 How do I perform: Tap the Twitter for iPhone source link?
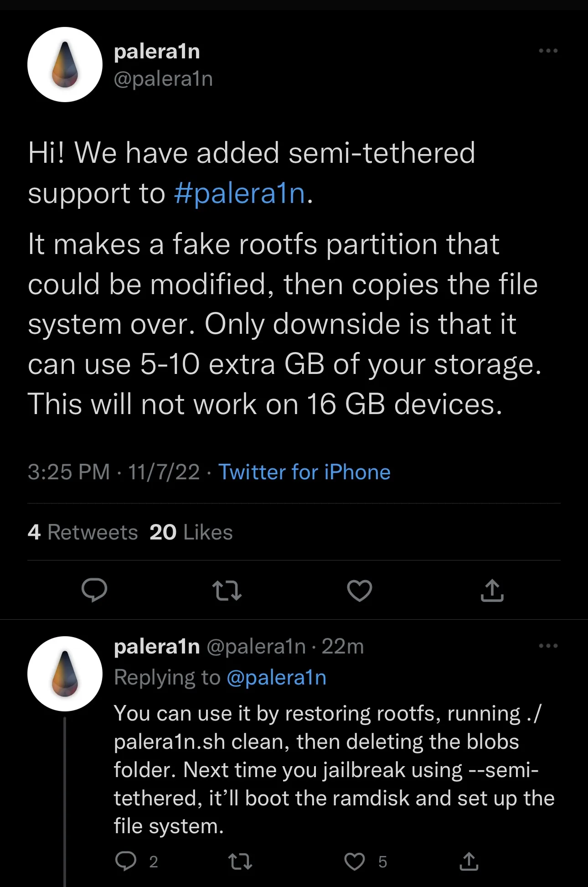(304, 472)
